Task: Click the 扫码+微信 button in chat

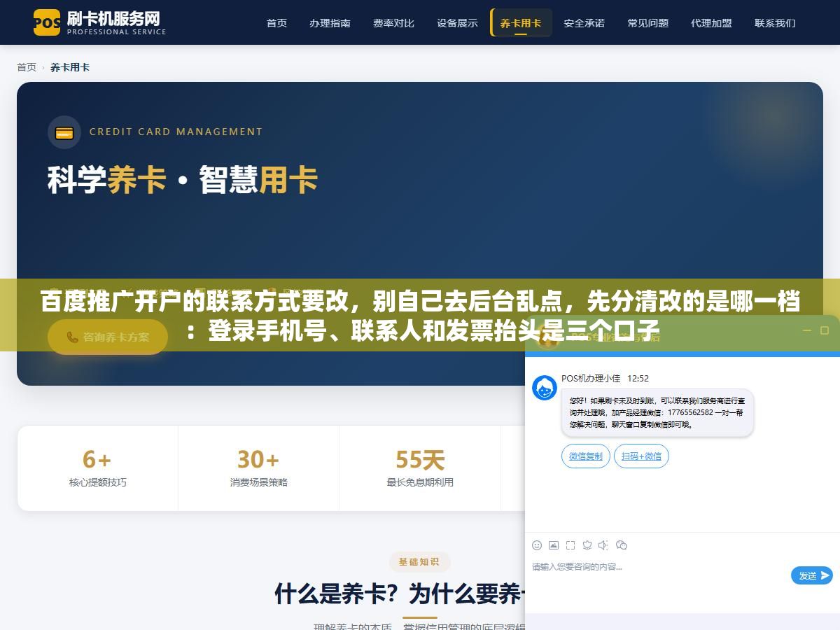Action: click(x=641, y=456)
